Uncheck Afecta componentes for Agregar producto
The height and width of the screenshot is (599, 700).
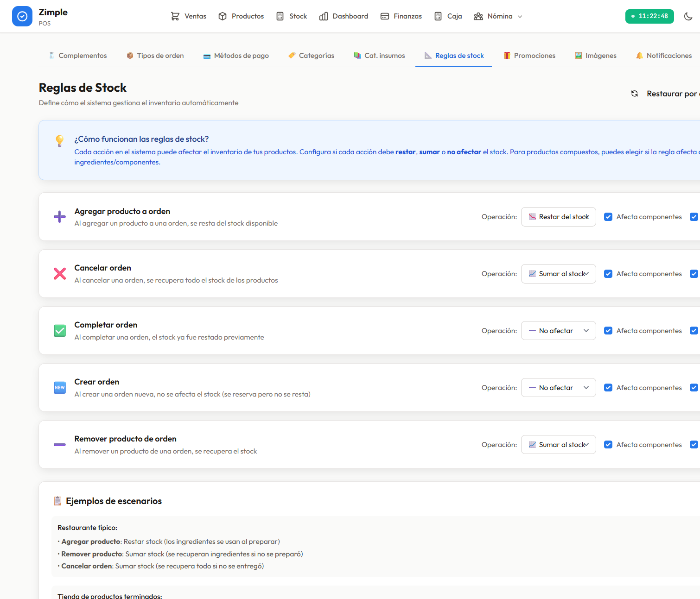[608, 217]
